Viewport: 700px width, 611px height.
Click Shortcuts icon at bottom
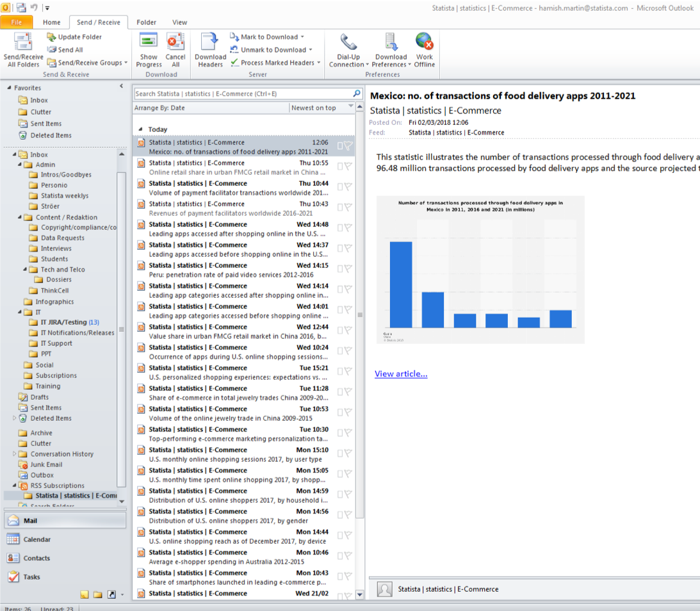click(x=111, y=594)
